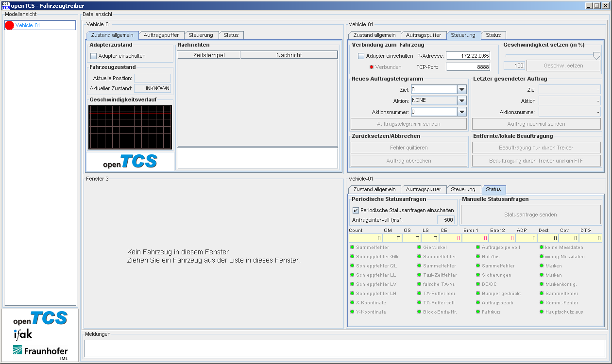Click the Fraunhofer IML logo
This screenshot has width=612, height=364.
tap(40, 351)
